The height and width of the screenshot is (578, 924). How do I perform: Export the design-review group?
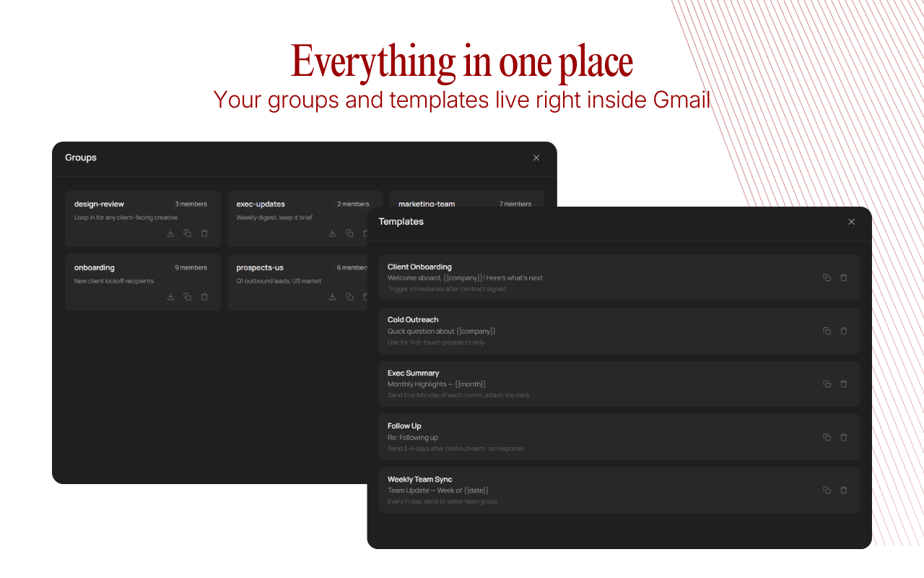pos(170,233)
